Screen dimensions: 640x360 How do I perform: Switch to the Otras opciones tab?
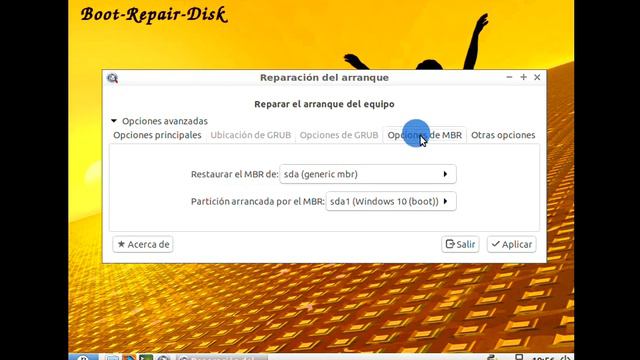tap(503, 135)
